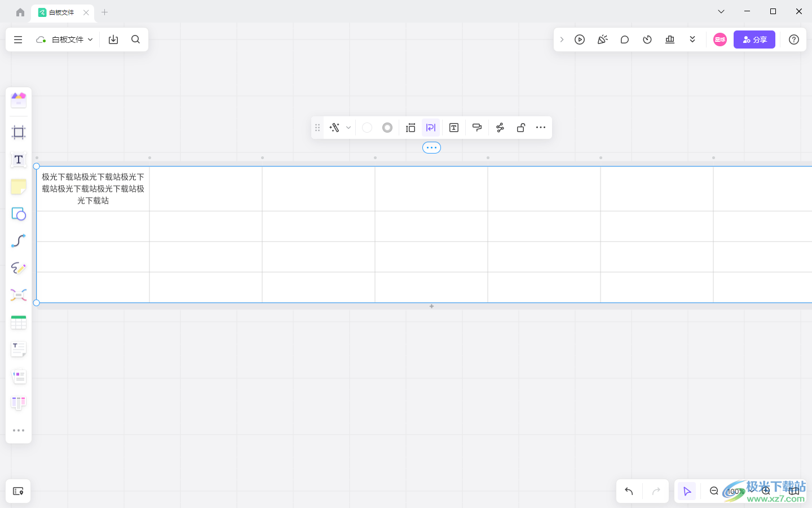Open the 100% zoom level dropdown

(x=740, y=492)
